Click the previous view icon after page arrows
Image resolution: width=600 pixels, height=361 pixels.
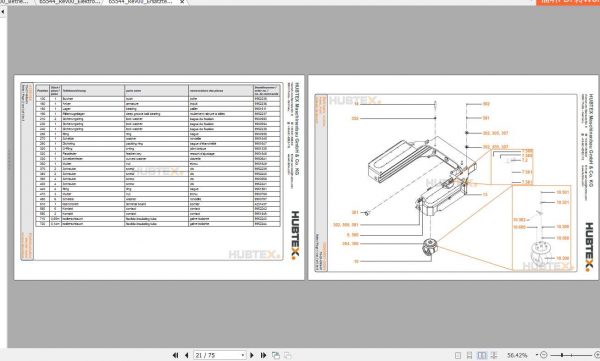click(276, 355)
